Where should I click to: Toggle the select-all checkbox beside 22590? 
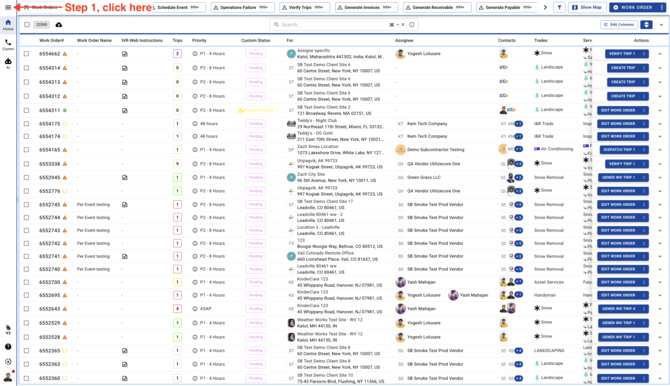click(27, 25)
